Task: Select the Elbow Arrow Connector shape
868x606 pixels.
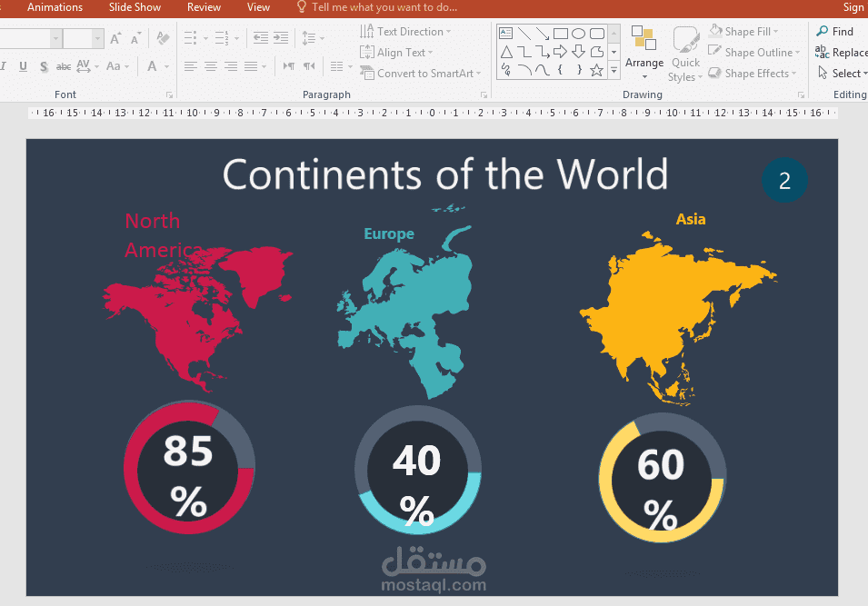Action: 543,52
